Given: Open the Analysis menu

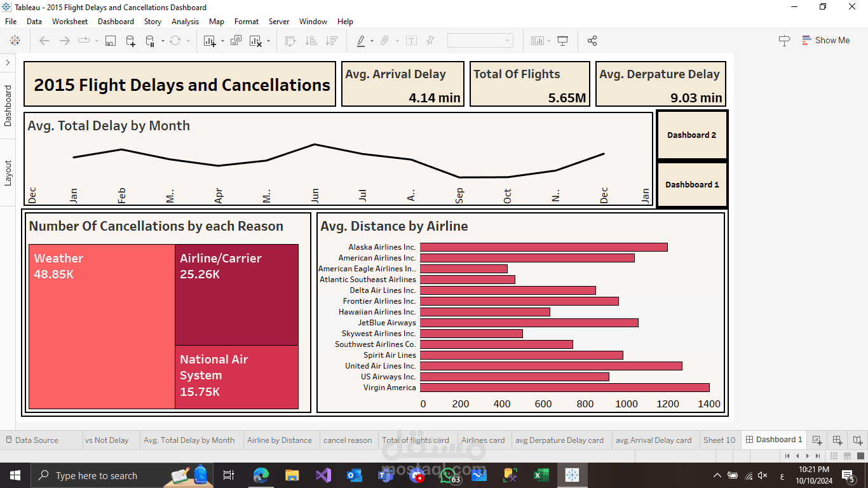Looking at the screenshot, I should pos(185,21).
